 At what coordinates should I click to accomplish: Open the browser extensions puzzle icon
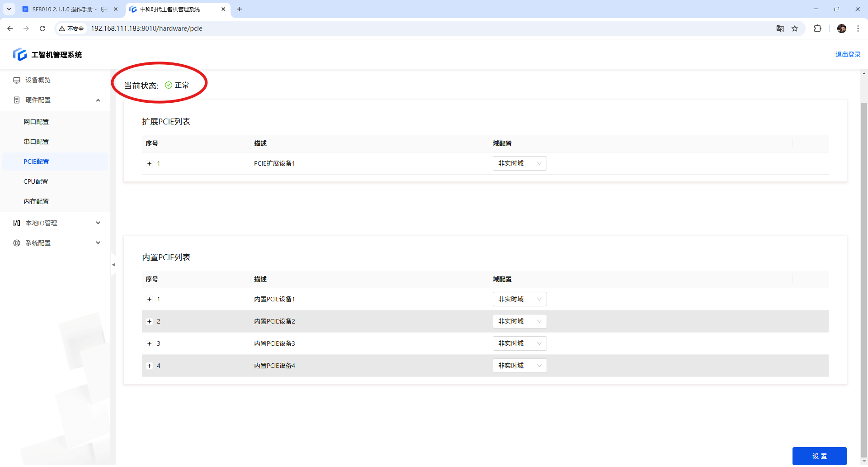coord(817,29)
